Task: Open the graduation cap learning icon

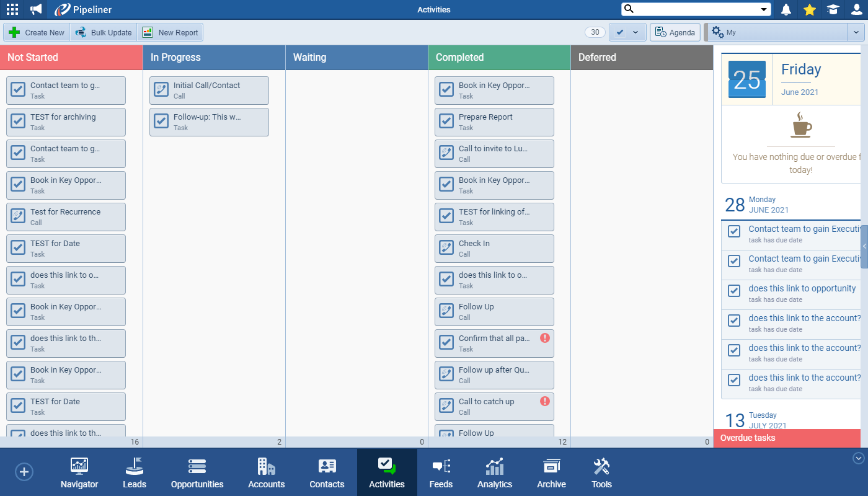Action: coord(833,9)
